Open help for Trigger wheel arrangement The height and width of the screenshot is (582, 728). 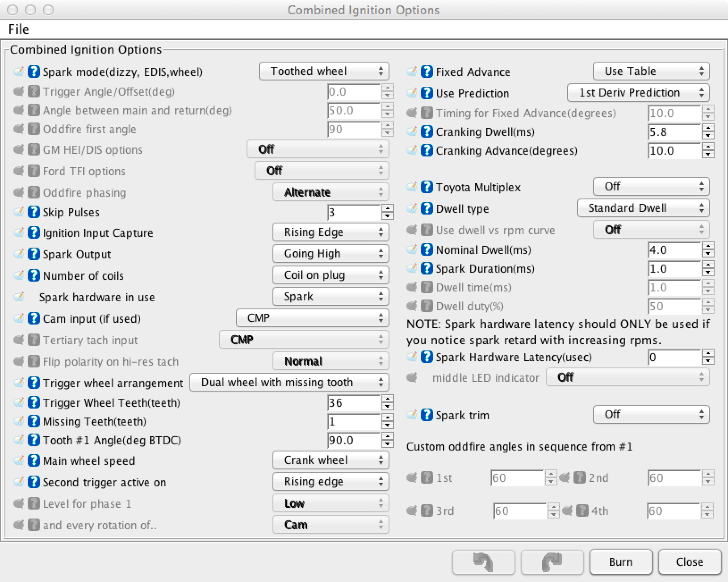pos(34,383)
